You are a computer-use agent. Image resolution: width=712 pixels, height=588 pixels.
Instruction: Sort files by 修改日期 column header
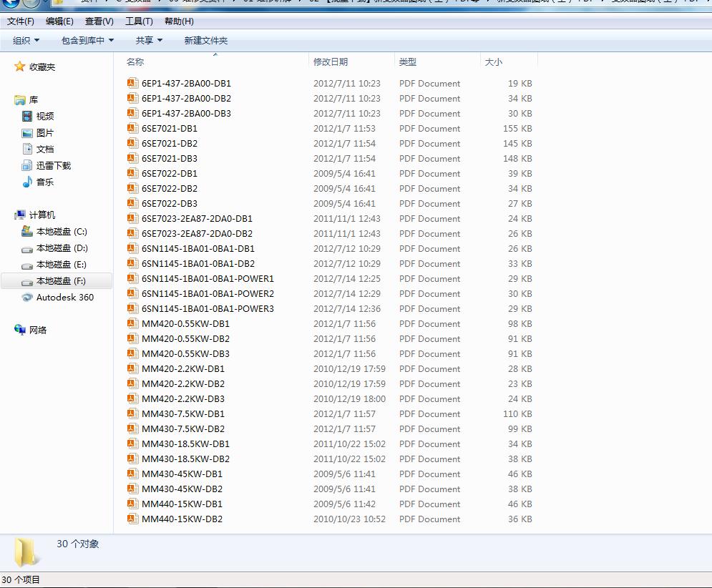coord(331,62)
